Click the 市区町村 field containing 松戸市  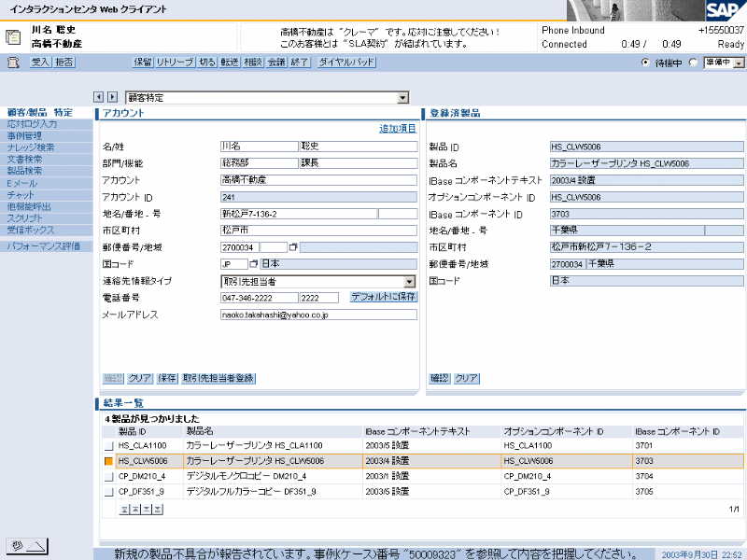(x=318, y=231)
